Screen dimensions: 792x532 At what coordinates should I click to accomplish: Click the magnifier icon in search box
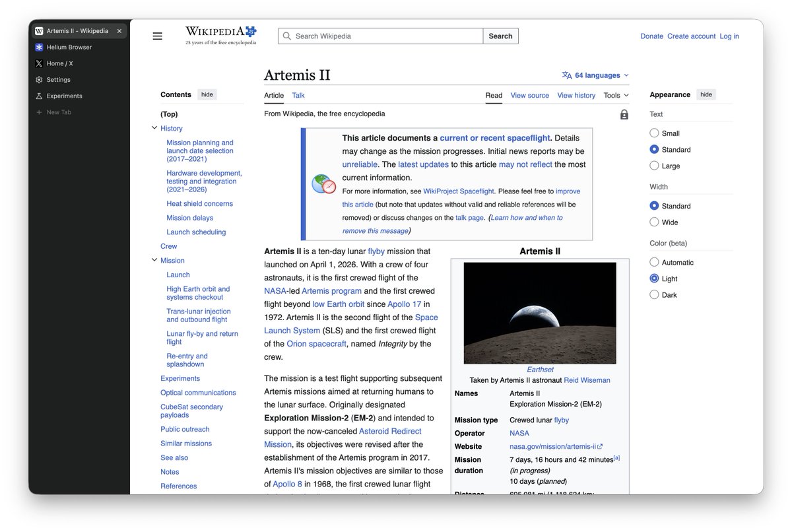click(287, 36)
